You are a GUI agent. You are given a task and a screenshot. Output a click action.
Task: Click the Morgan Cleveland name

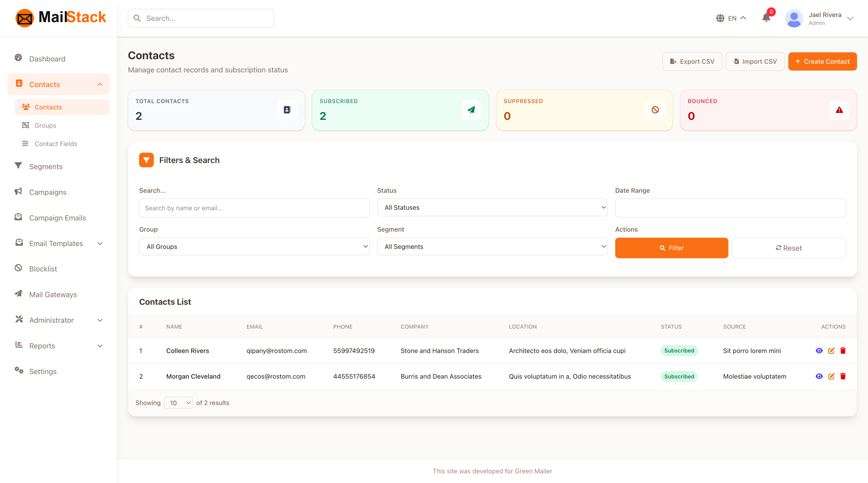coord(193,376)
